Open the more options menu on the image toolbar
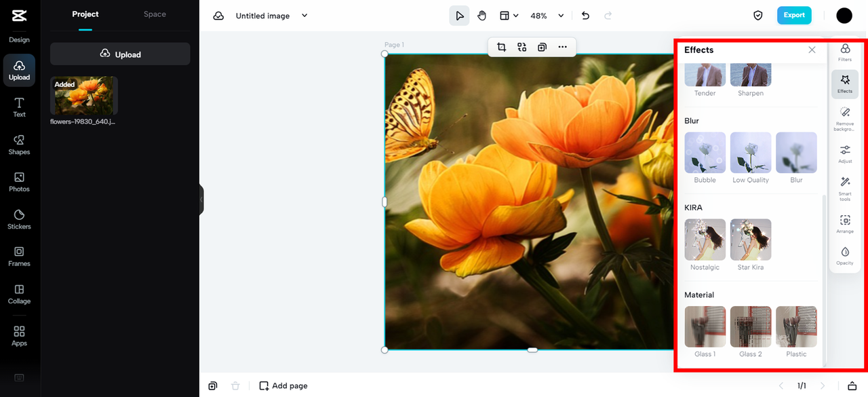Screen dimensions: 868x397 pos(562,47)
